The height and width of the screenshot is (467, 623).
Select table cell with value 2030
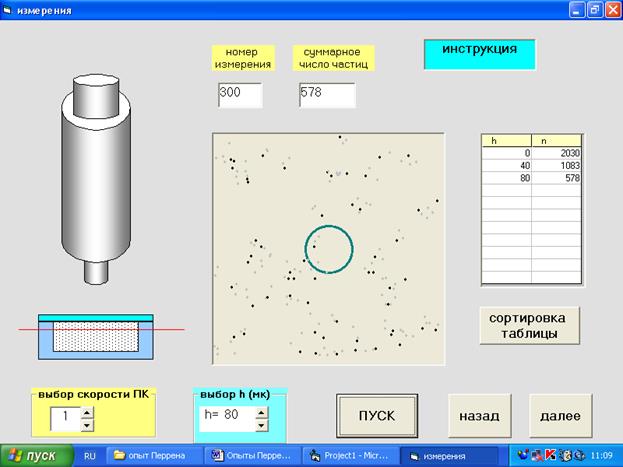556,153
